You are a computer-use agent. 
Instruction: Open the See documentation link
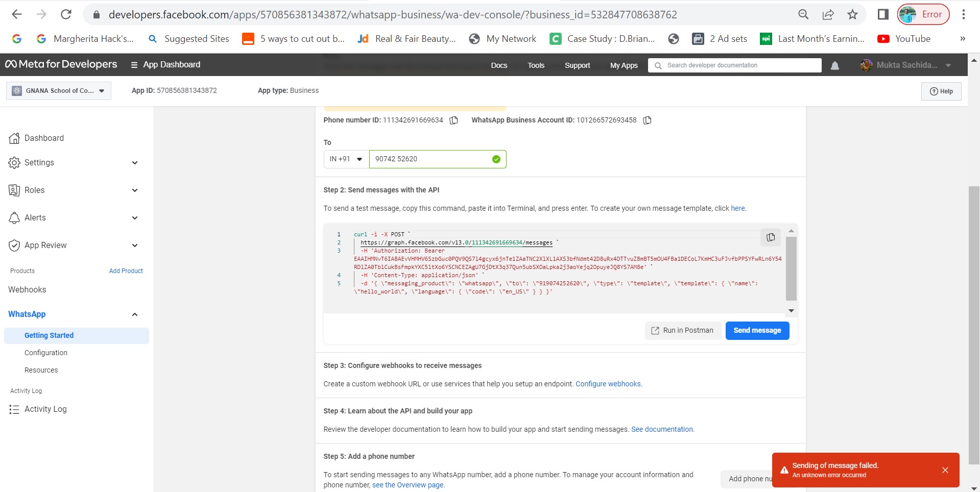click(x=662, y=429)
